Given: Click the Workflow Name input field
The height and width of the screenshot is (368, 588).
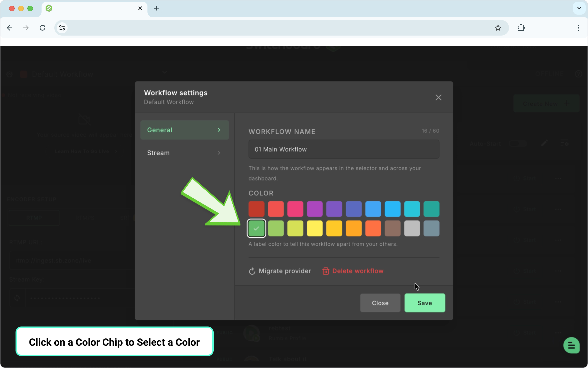Looking at the screenshot, I should 344,149.
